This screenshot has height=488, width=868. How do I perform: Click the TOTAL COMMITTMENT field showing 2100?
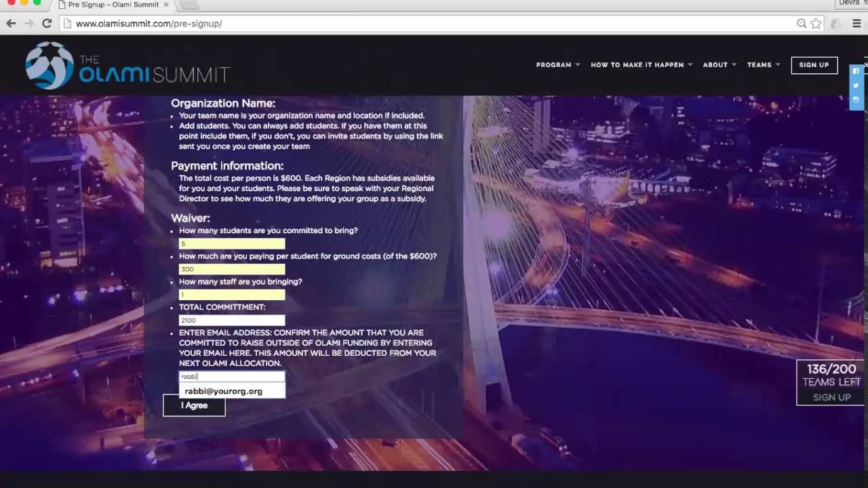coord(232,321)
